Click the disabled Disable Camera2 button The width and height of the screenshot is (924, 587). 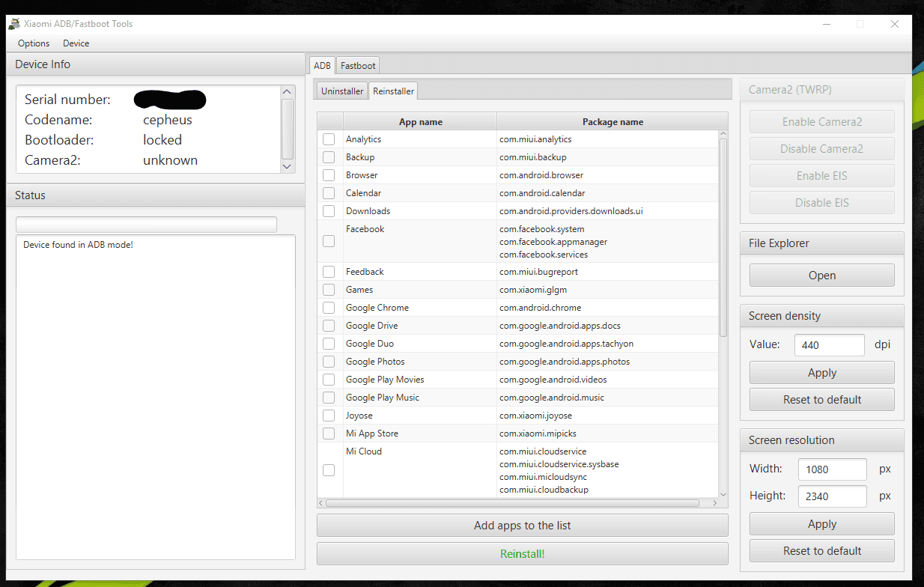click(x=822, y=149)
